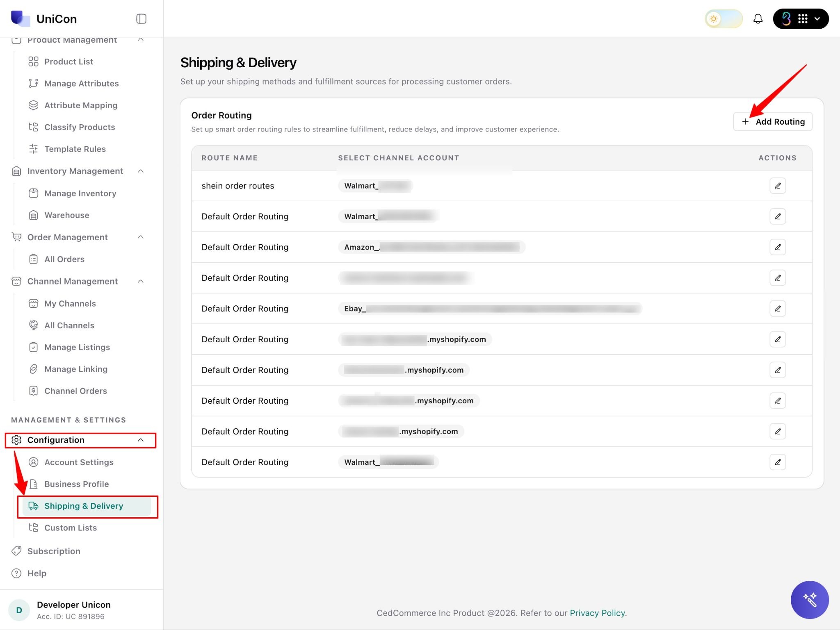Edit the last Walmart routing row
The height and width of the screenshot is (630, 840).
777,462
